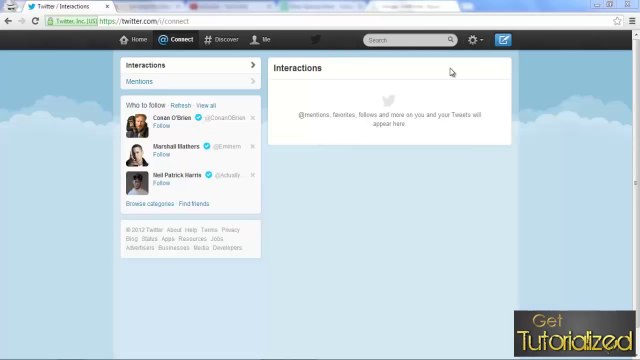
Task: Reload the page with the refresh icon
Action: [x=36, y=21]
